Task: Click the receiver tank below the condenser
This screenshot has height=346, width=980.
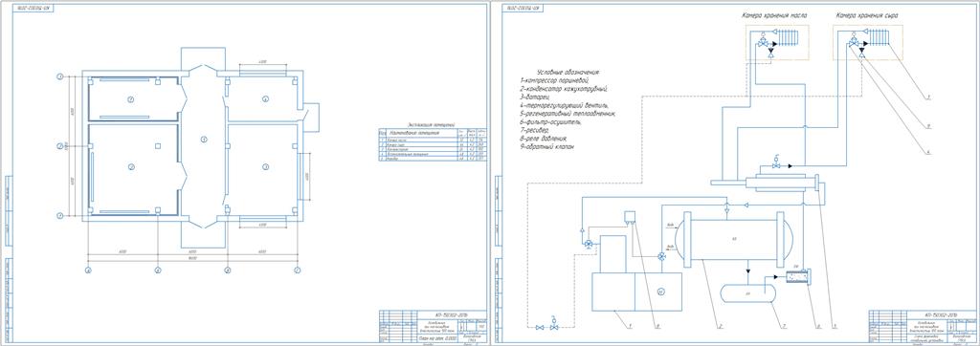Action: point(747,294)
